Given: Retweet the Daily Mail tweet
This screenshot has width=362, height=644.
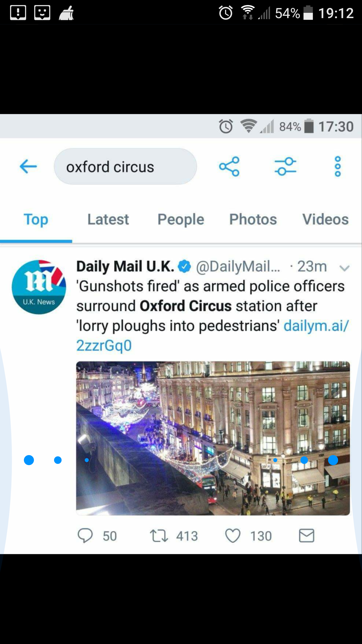Looking at the screenshot, I should point(159,536).
